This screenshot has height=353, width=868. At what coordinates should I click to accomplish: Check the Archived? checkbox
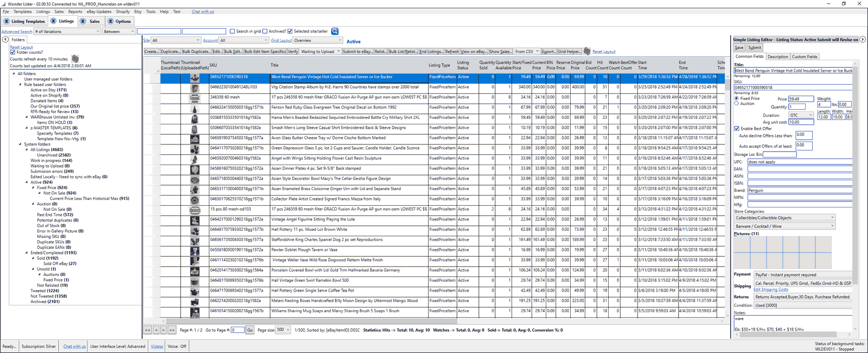(x=265, y=31)
